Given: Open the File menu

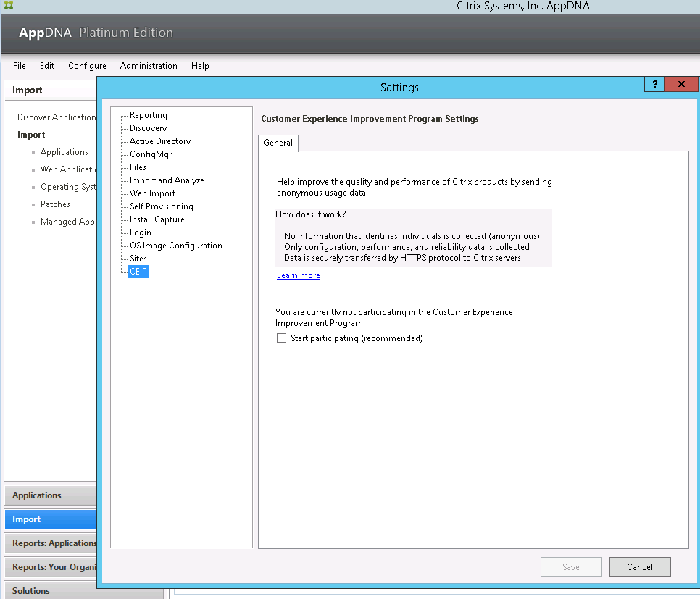Looking at the screenshot, I should click(20, 66).
